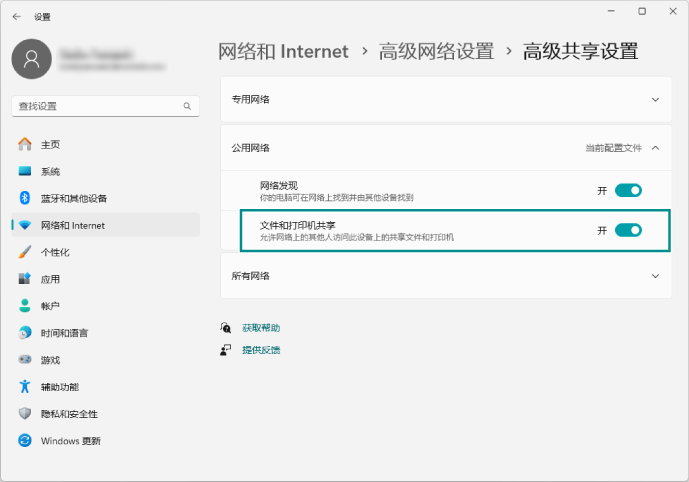Click the 蓝牙和其他设备 Bluetooth icon
The width and height of the screenshot is (689, 482).
click(25, 198)
